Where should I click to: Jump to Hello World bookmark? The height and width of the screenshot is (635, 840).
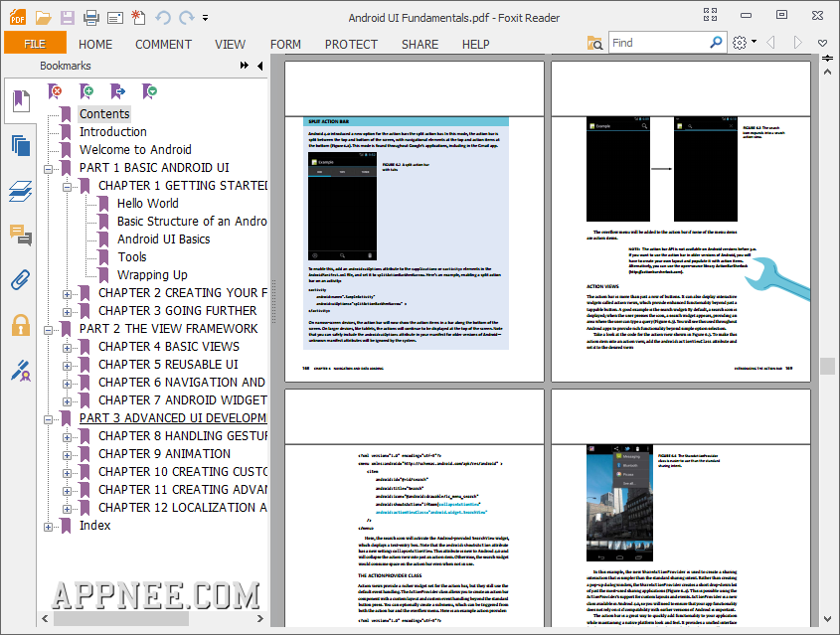148,204
